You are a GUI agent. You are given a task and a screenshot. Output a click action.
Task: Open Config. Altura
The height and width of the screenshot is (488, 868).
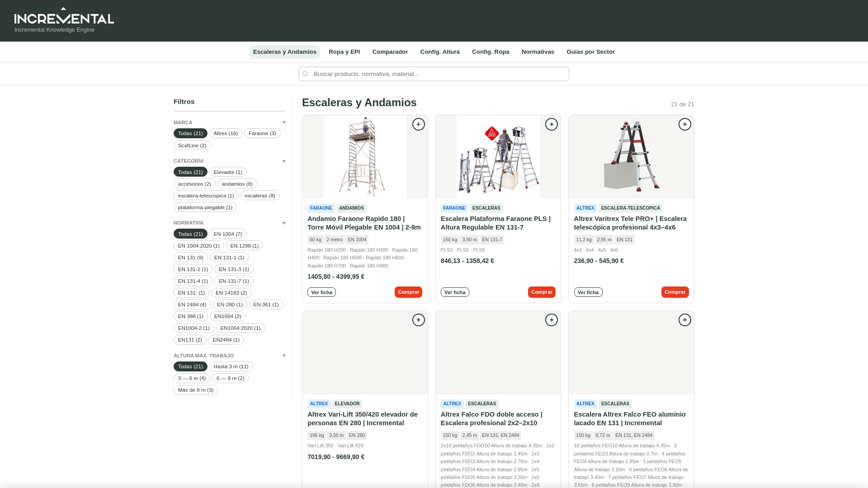pyautogui.click(x=440, y=52)
